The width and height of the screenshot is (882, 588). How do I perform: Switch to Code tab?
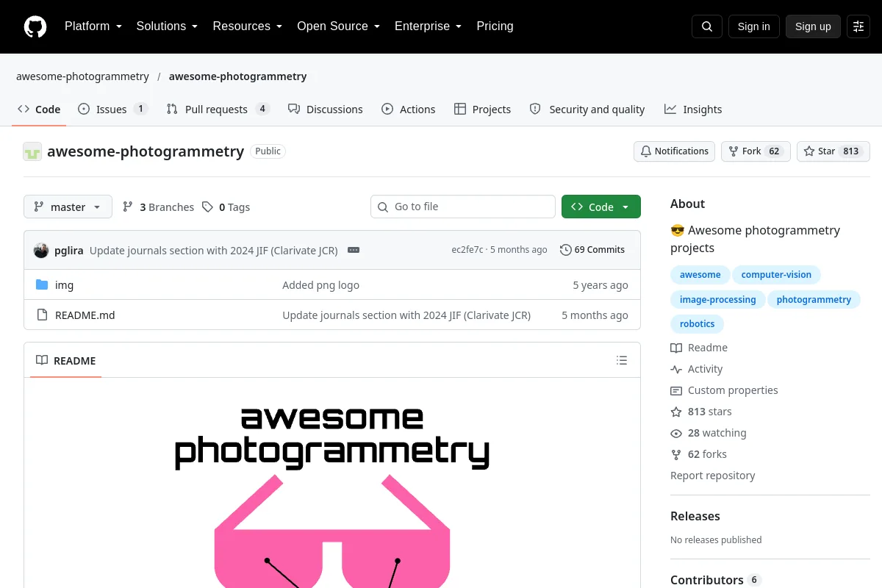click(39, 109)
